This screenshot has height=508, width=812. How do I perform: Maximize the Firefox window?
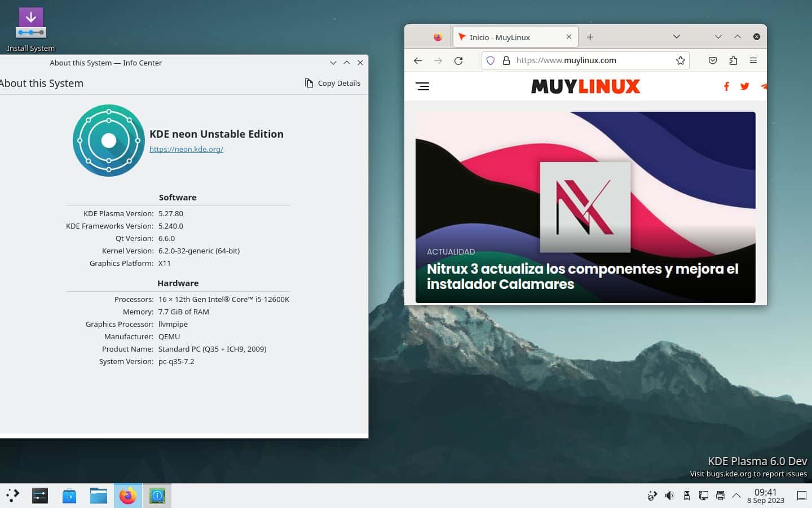tap(738, 37)
